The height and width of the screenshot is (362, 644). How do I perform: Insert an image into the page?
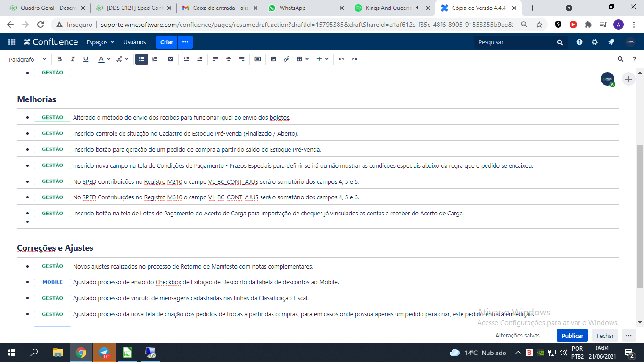click(273, 59)
